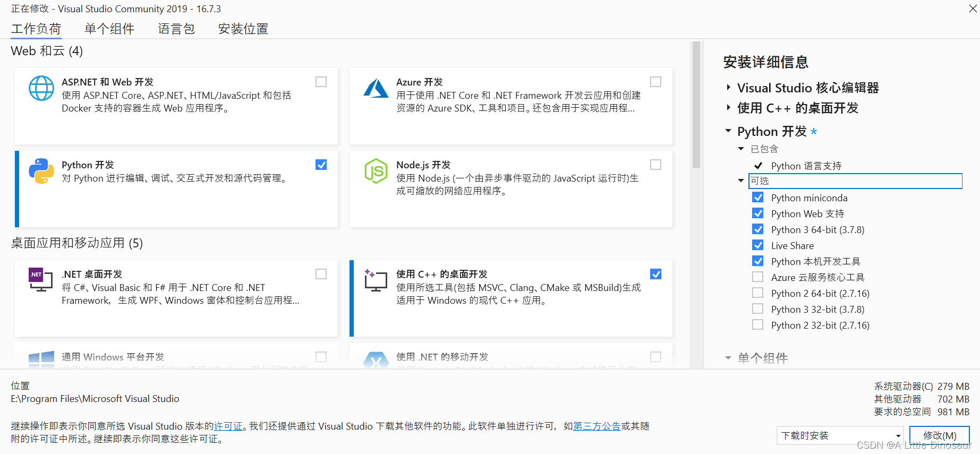This screenshot has width=980, height=454.
Task: Collapse the 已包含 subsection arrow
Action: click(741, 149)
